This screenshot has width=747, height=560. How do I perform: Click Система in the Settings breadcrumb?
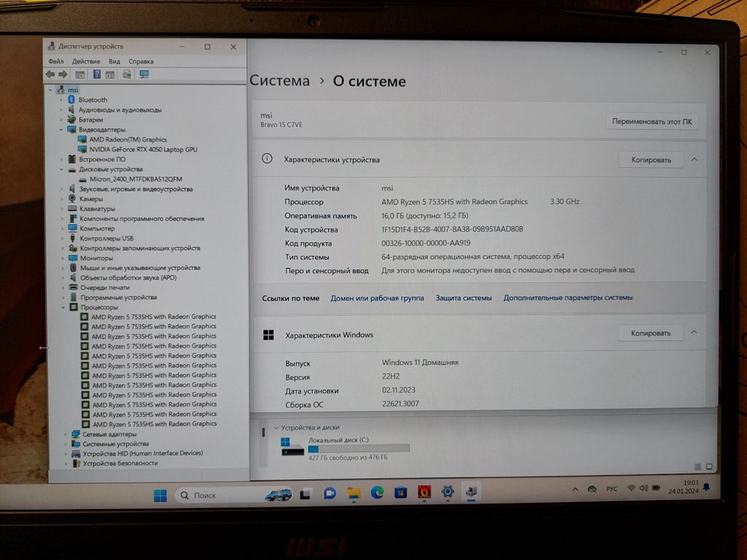279,80
